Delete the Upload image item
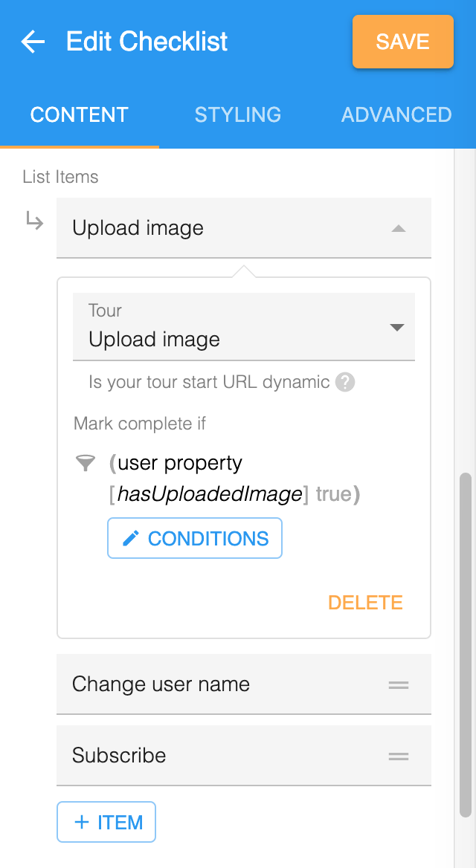 click(x=365, y=602)
